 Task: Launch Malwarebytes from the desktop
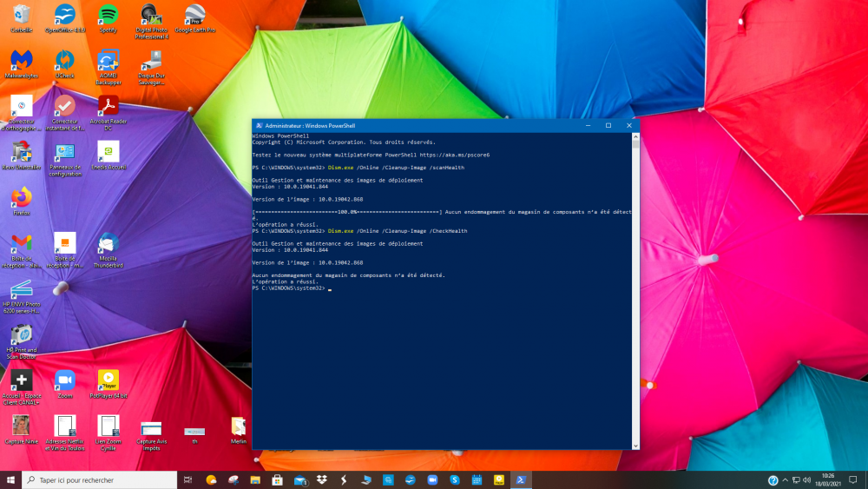tap(22, 61)
